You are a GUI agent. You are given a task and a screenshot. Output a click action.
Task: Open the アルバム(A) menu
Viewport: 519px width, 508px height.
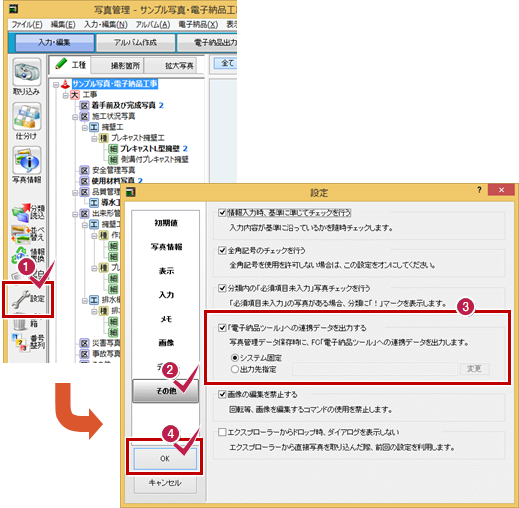(153, 25)
